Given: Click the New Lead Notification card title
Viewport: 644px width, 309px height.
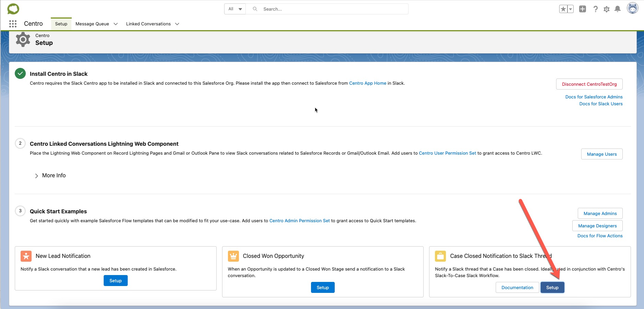Looking at the screenshot, I should point(63,256).
